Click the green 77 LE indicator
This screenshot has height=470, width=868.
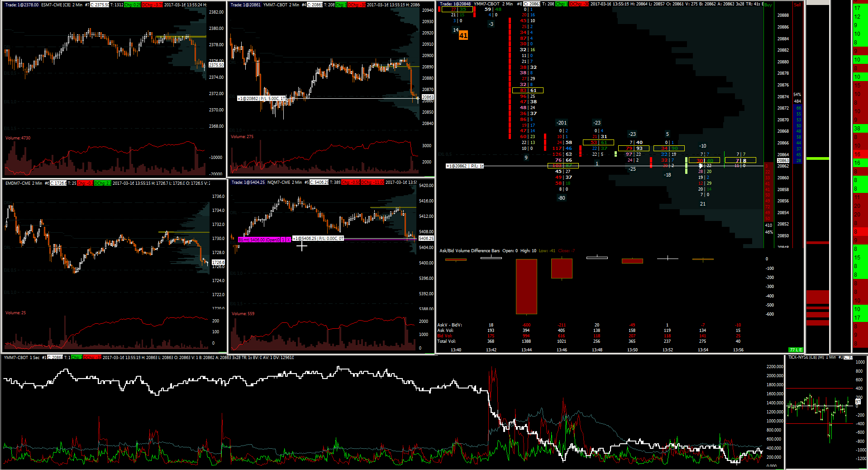pos(796,350)
